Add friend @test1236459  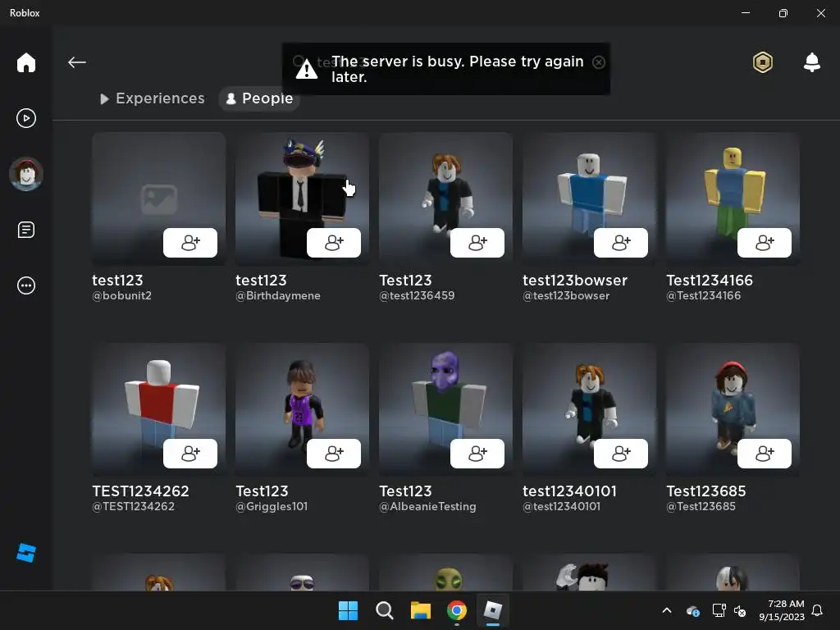click(477, 243)
